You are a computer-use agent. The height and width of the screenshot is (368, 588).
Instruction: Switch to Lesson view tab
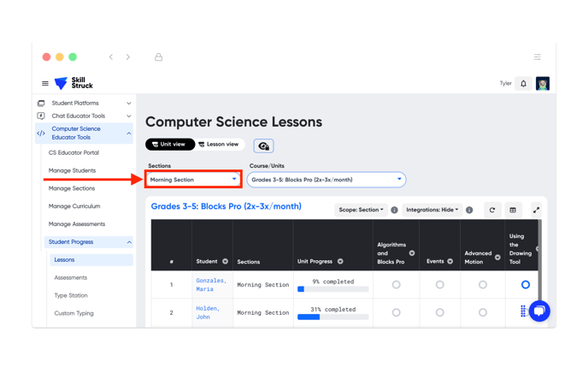pyautogui.click(x=219, y=144)
